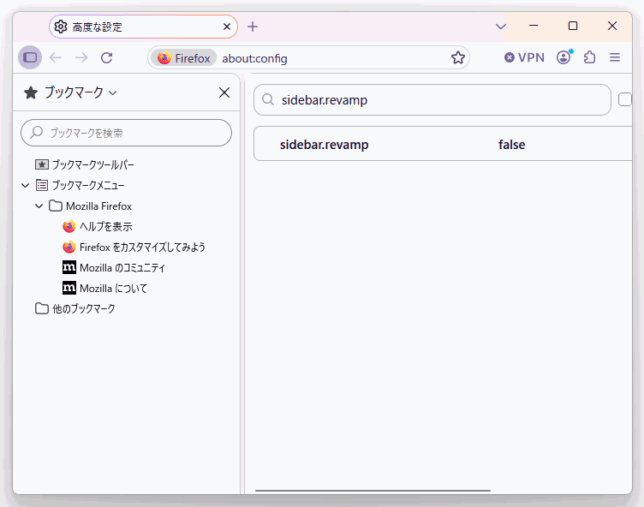Reload the current page
This screenshot has width=644, height=507.
click(107, 58)
